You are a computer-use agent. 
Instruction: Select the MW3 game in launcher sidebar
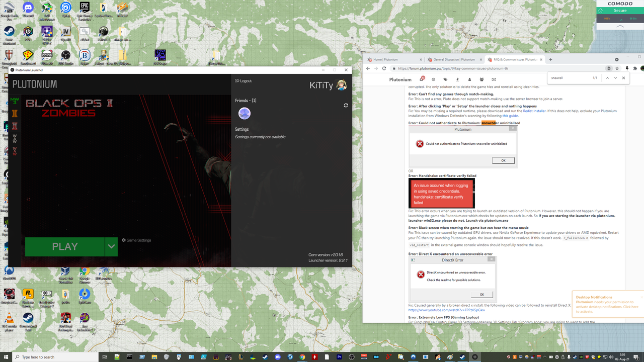coord(15,100)
